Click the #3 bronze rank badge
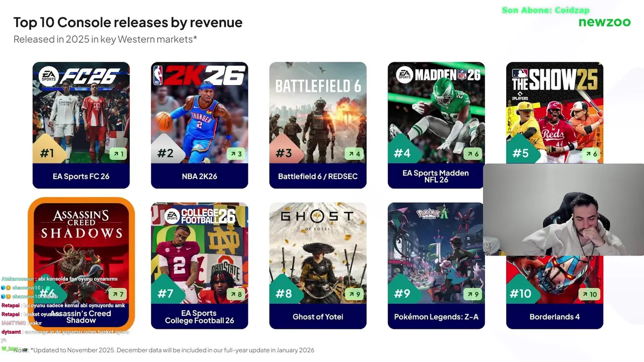 [285, 150]
